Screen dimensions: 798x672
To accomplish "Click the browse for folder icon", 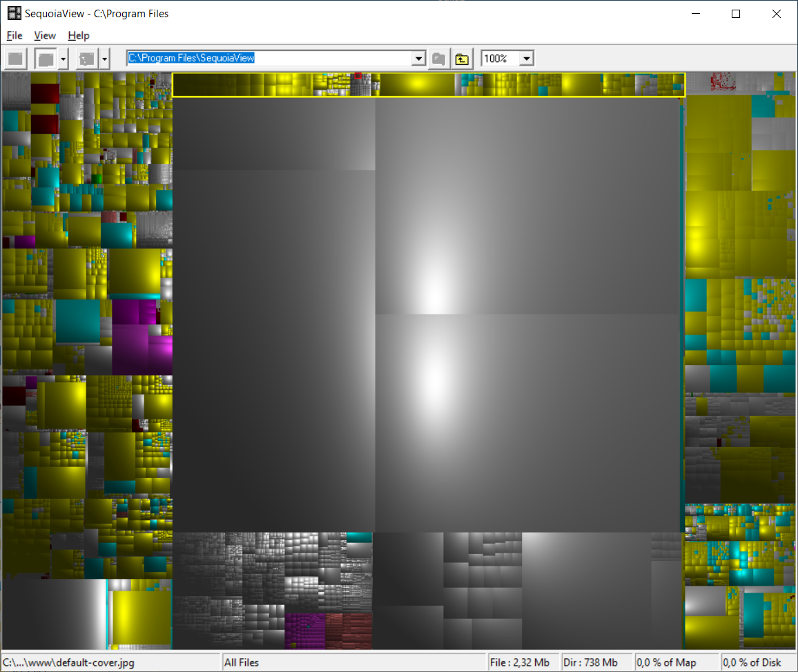I will 438,59.
